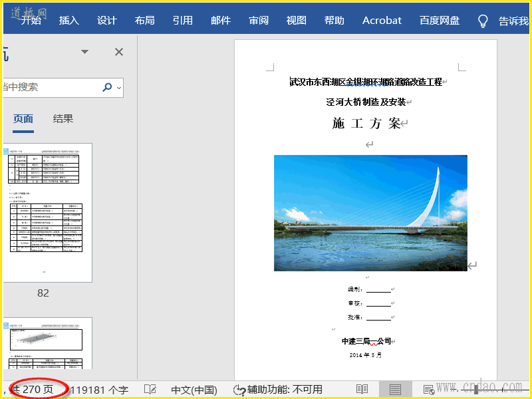The image size is (532, 399).
Task: Switch to Read Mode view icon
Action: point(362,390)
